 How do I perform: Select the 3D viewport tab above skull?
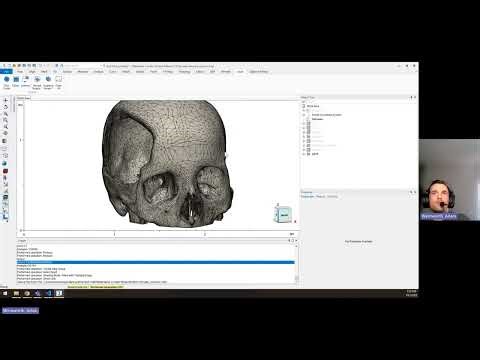click(23, 98)
